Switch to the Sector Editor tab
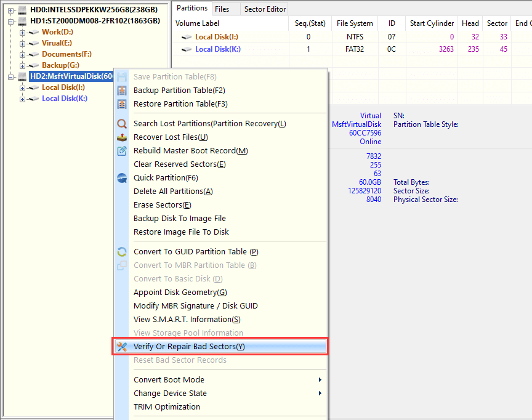 pyautogui.click(x=264, y=9)
